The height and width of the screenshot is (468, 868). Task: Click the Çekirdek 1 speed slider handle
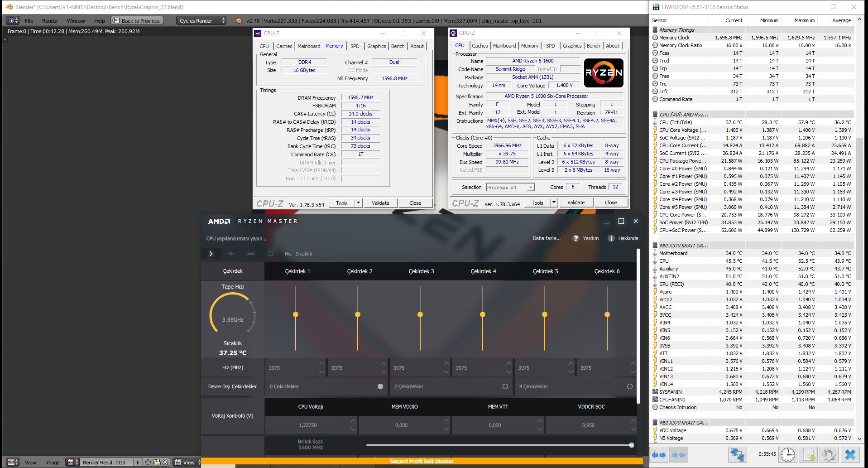click(x=296, y=314)
